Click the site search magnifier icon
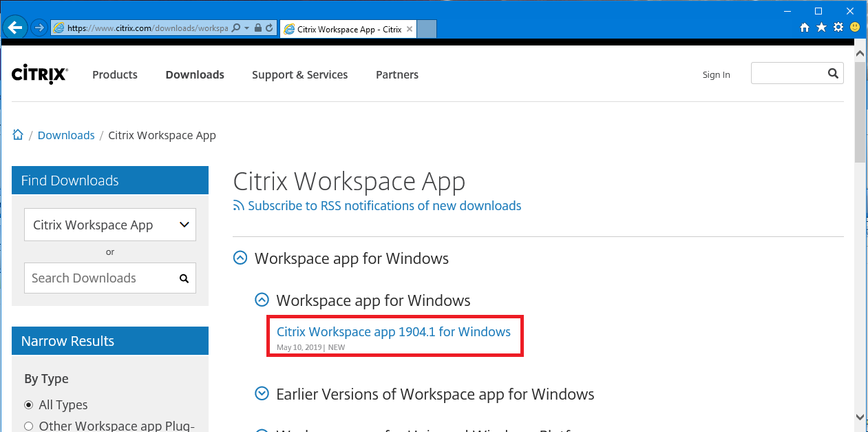 click(x=833, y=73)
